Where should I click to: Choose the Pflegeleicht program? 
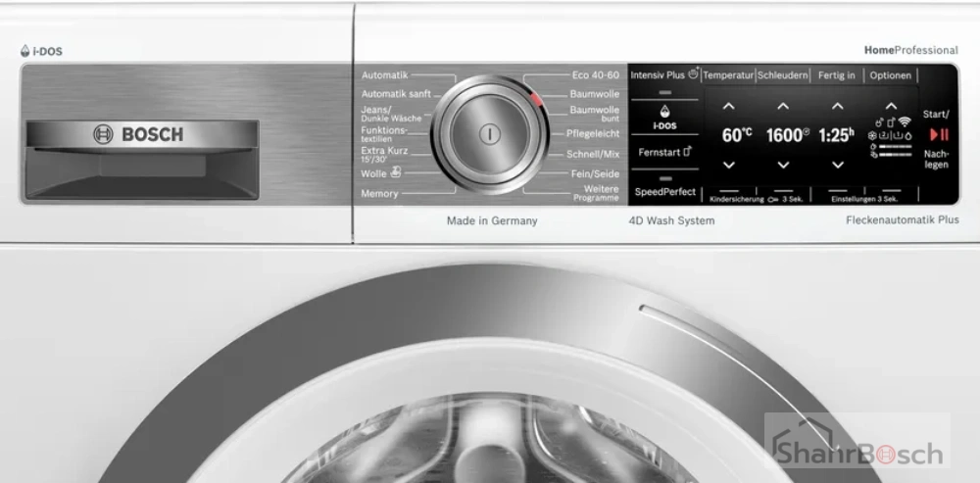593,133
